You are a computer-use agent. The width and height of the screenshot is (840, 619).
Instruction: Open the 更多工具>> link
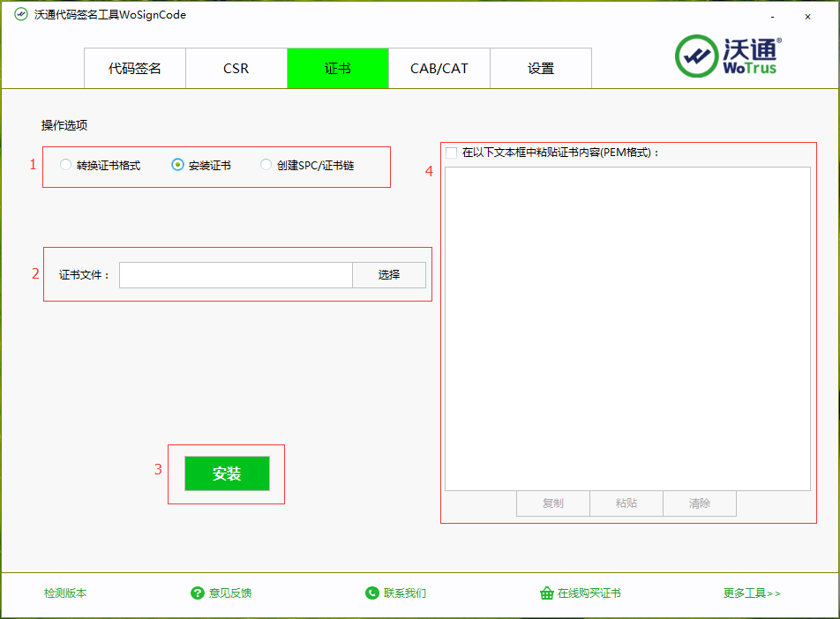pos(751,593)
